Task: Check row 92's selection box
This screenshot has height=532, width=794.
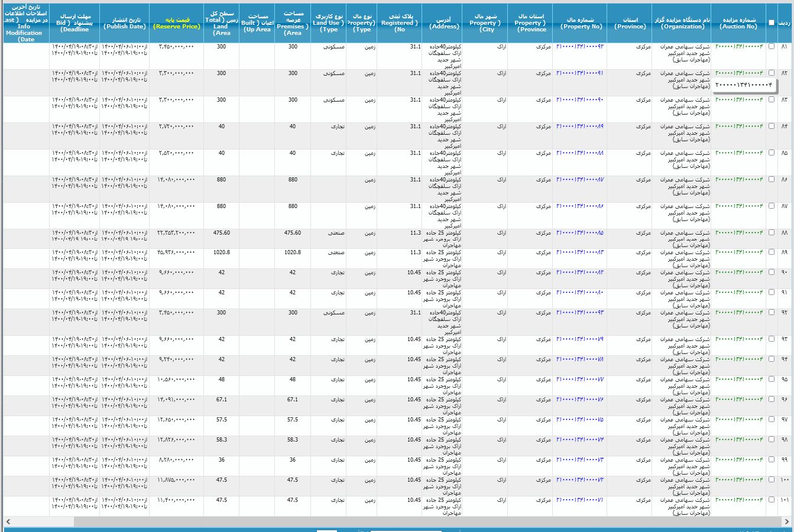Action: (x=771, y=312)
